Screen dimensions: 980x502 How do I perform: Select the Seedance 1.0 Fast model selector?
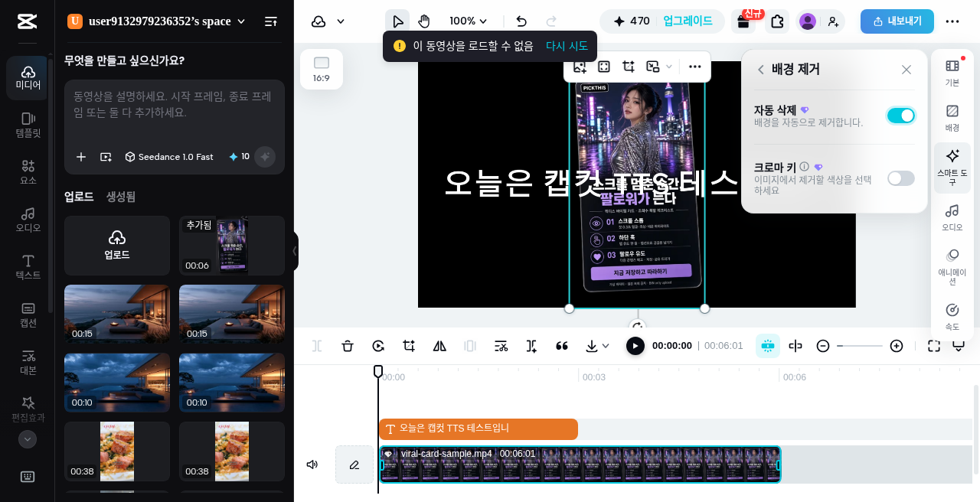click(169, 157)
